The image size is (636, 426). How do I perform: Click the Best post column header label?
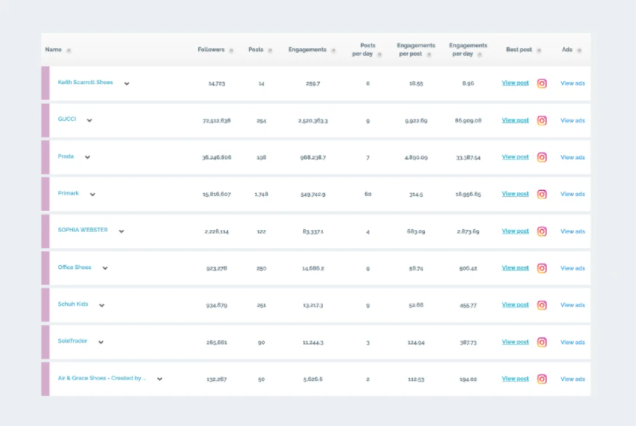click(519, 49)
